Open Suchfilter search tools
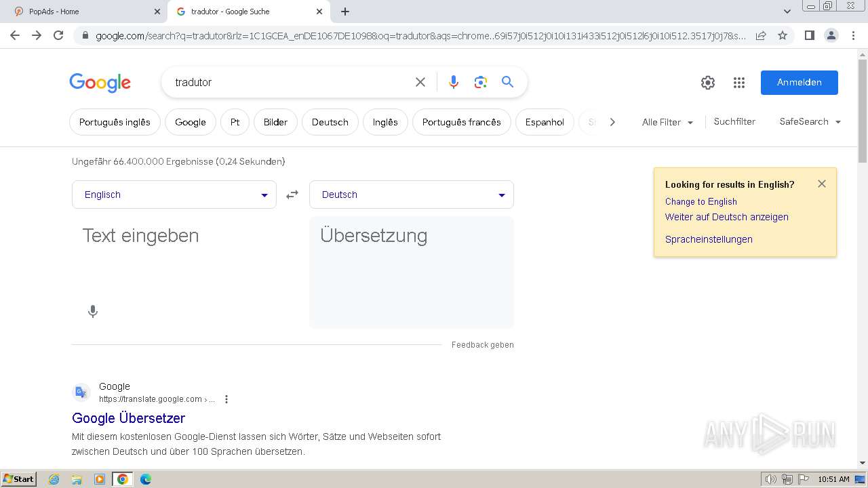Viewport: 868px width, 488px height. click(734, 121)
